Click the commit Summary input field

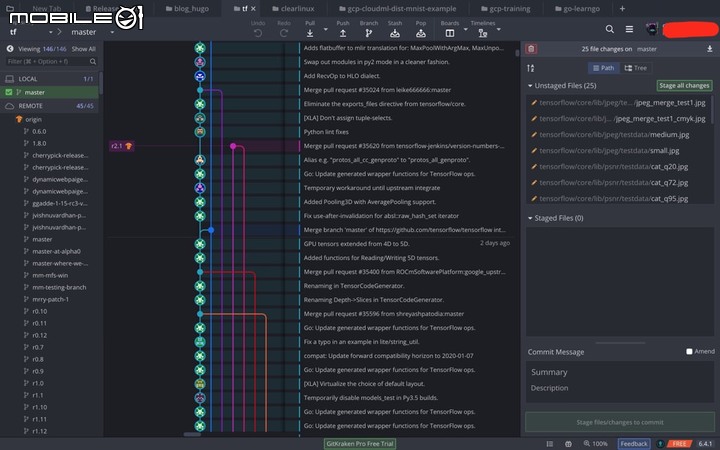tap(620, 372)
